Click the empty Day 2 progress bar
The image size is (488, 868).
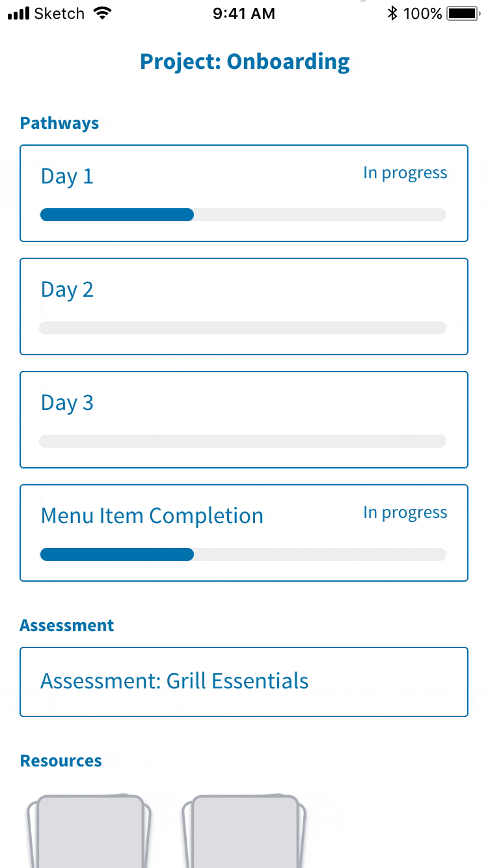[x=243, y=328]
